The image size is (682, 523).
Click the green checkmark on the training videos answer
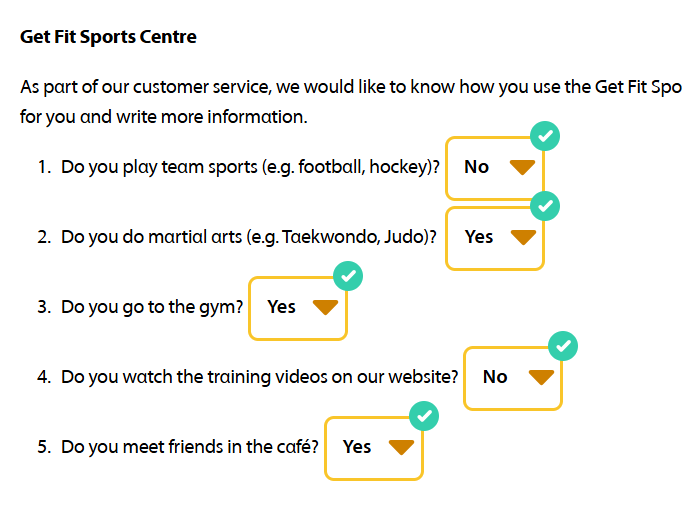click(x=563, y=346)
